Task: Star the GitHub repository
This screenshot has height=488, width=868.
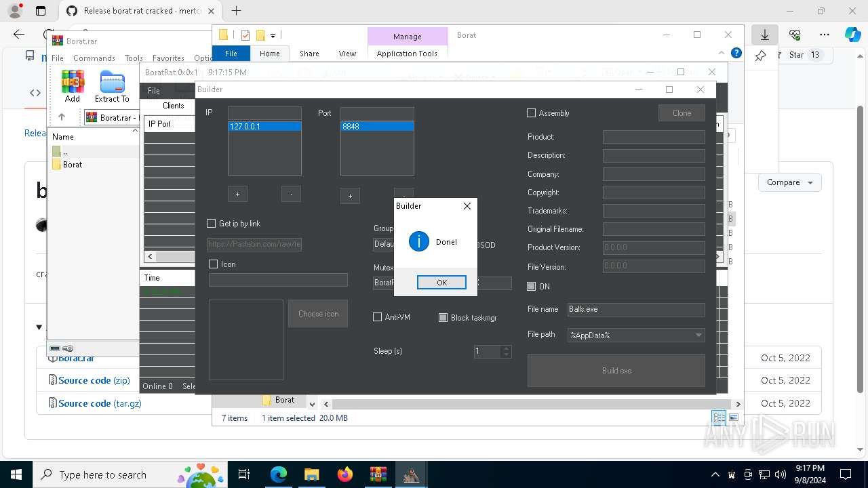Action: tap(797, 55)
